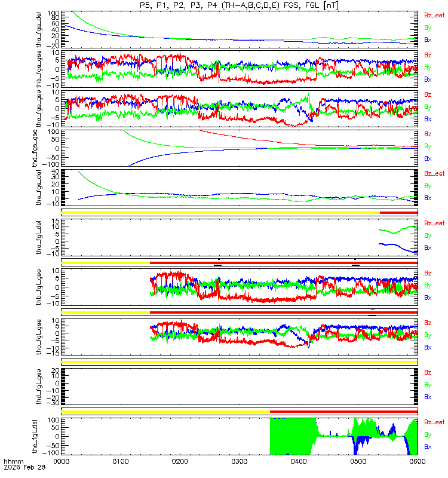Click the full yellow bar above thd_fgl_gse
This screenshot has width=448, height=478.
point(240,362)
